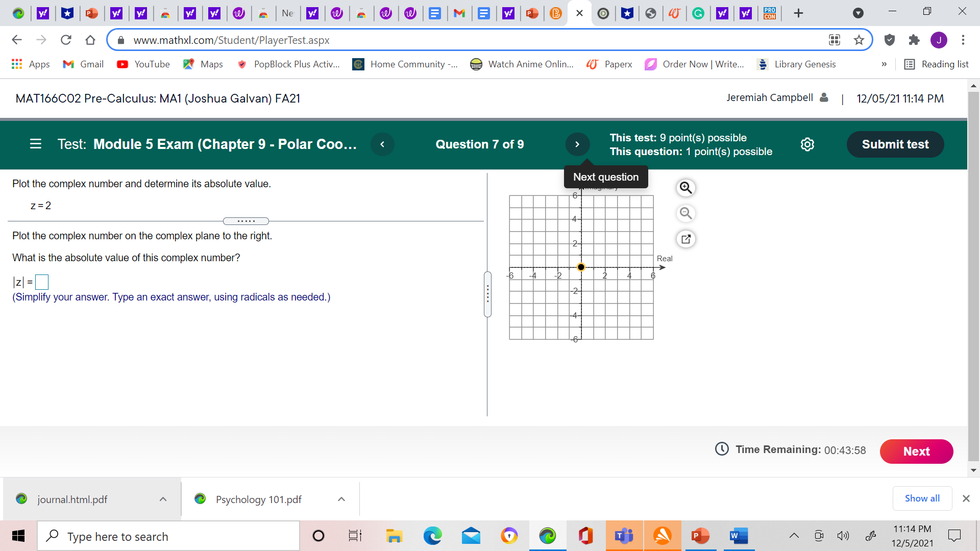
Task: Click the red Next button
Action: point(916,451)
